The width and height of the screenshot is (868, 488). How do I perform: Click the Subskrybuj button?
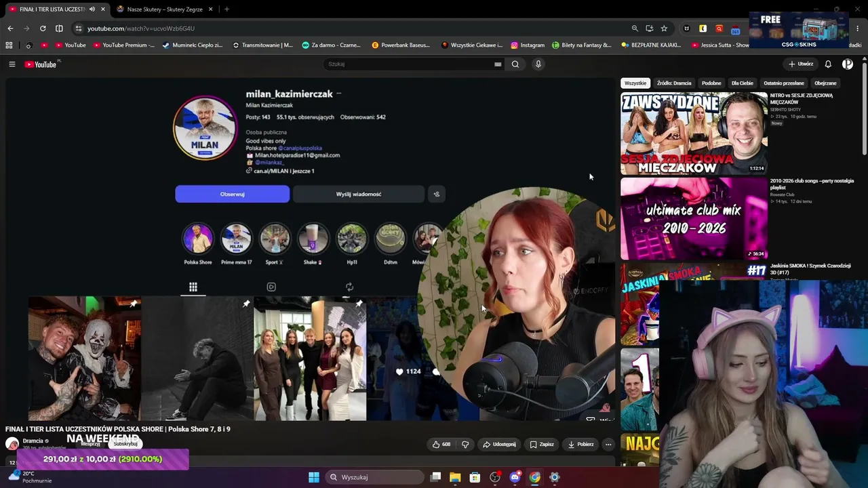pyautogui.click(x=125, y=444)
